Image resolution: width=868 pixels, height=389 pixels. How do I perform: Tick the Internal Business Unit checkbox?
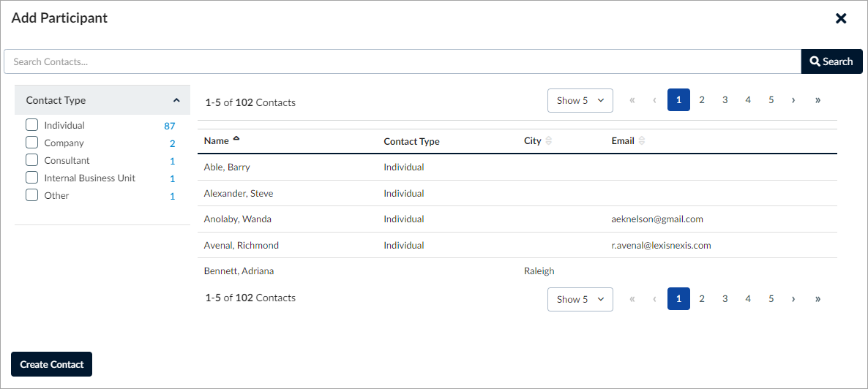pos(32,178)
